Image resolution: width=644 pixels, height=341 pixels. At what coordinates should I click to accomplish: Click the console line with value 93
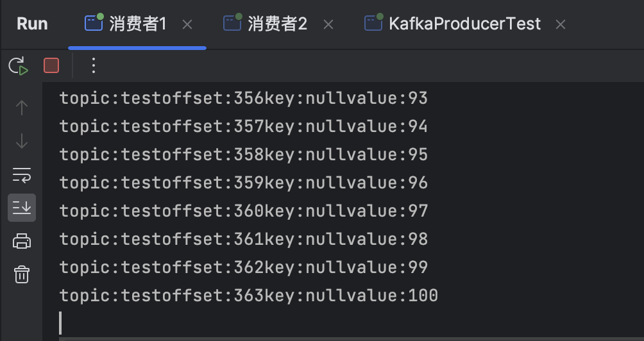click(x=244, y=98)
